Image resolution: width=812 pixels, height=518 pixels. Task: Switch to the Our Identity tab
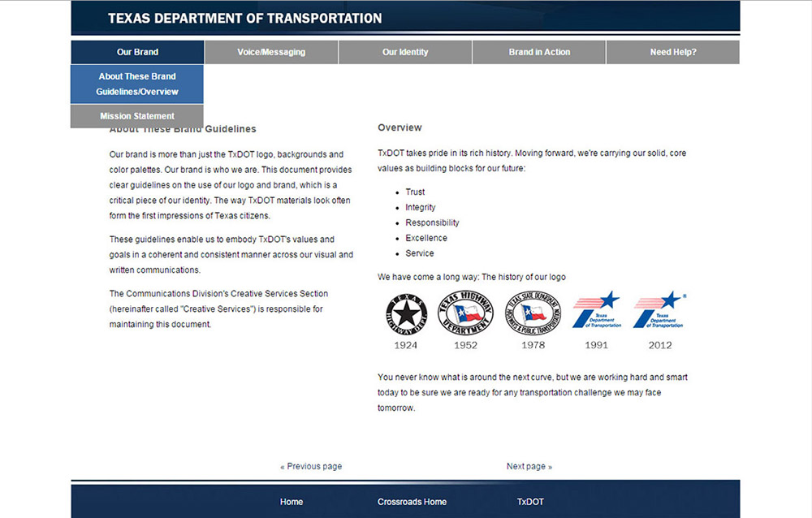[x=405, y=52]
